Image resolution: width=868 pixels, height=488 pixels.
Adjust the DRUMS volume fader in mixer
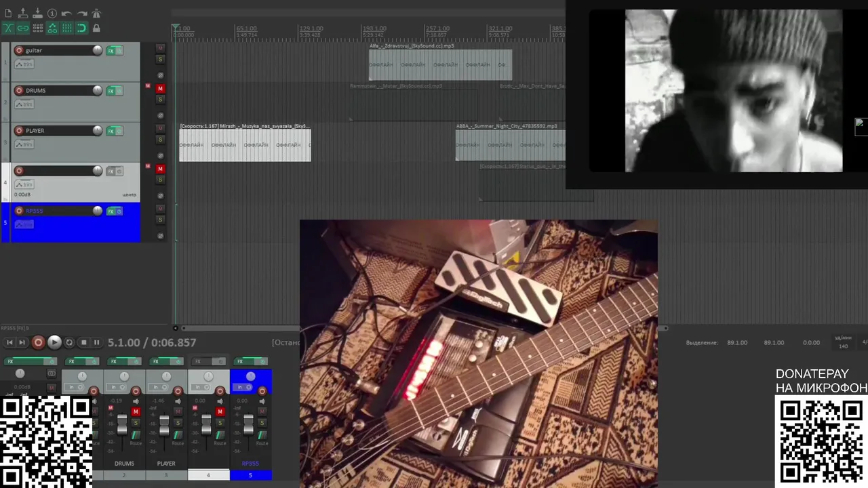click(122, 424)
